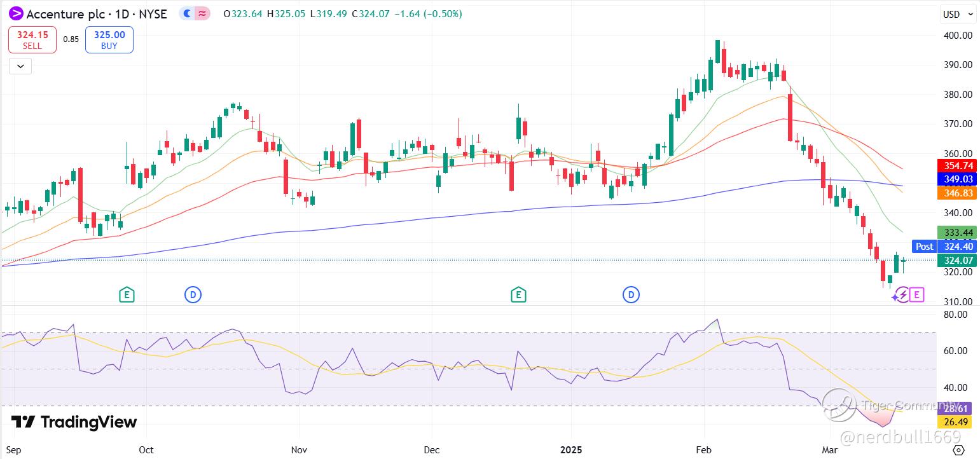Viewport: 980px width, 459px height.
Task: Click the Nov label on time axis
Action: click(298, 450)
